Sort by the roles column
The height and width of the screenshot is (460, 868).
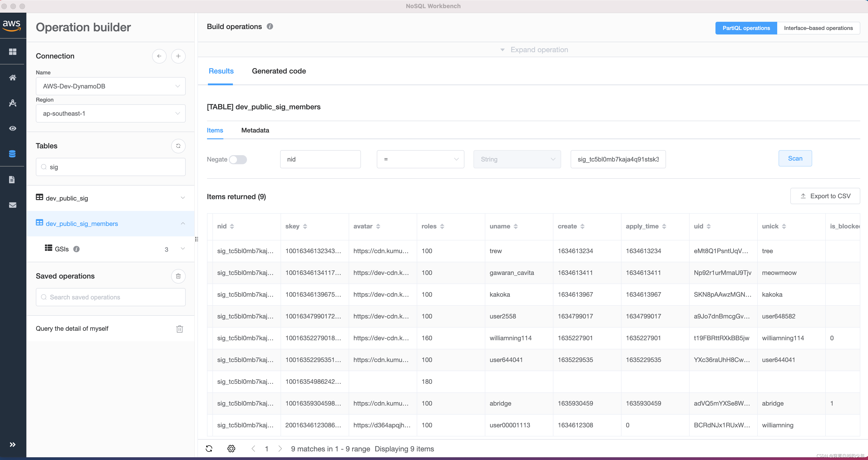pos(442,226)
